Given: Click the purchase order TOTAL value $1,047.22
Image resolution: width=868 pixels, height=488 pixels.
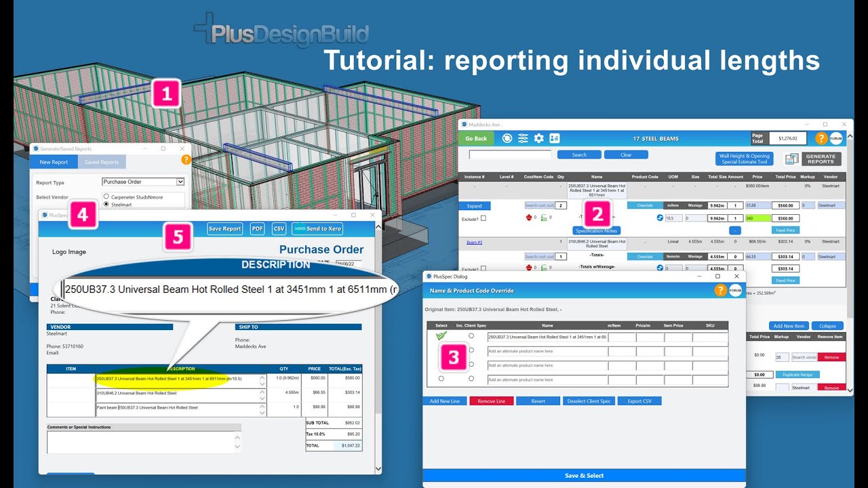Looking at the screenshot, I should 348,446.
